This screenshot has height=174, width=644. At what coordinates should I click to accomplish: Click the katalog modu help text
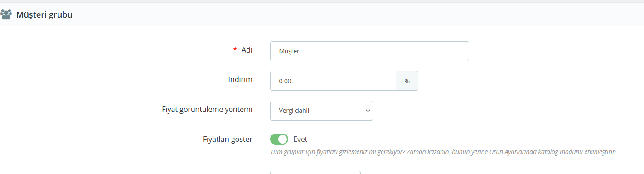(x=444, y=152)
